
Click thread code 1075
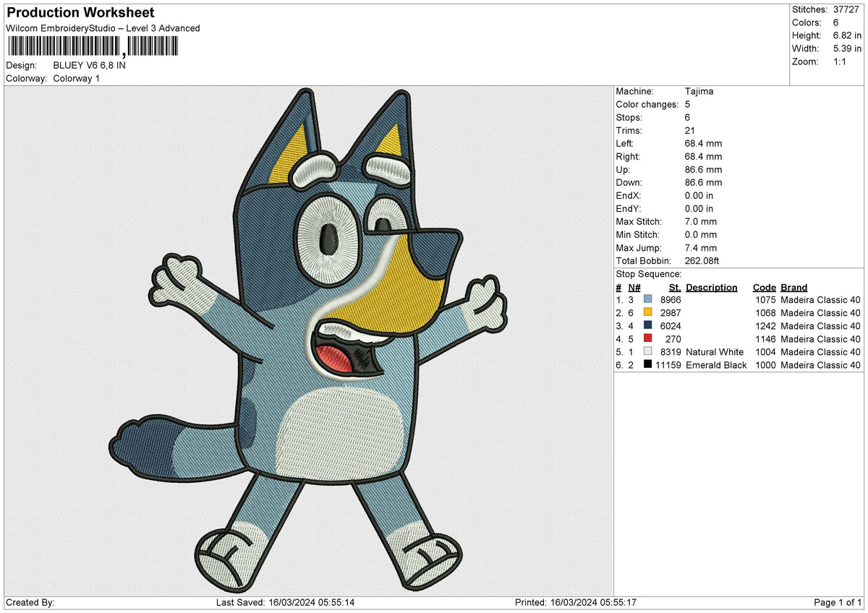point(765,299)
